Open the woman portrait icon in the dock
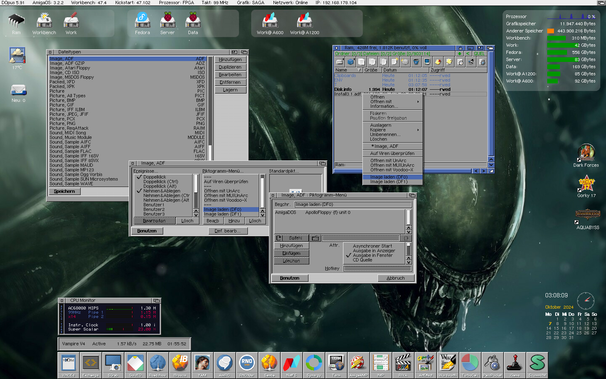Image resolution: width=606 pixels, height=379 pixels. point(202,364)
